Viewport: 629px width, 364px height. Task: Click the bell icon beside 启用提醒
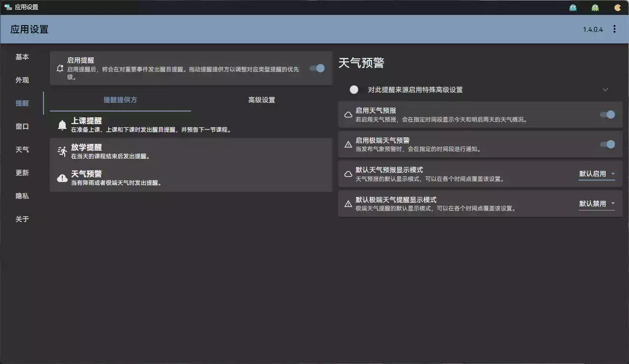click(x=60, y=69)
